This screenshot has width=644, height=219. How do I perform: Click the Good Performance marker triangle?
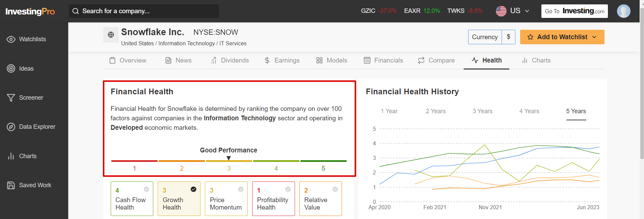coord(229,158)
